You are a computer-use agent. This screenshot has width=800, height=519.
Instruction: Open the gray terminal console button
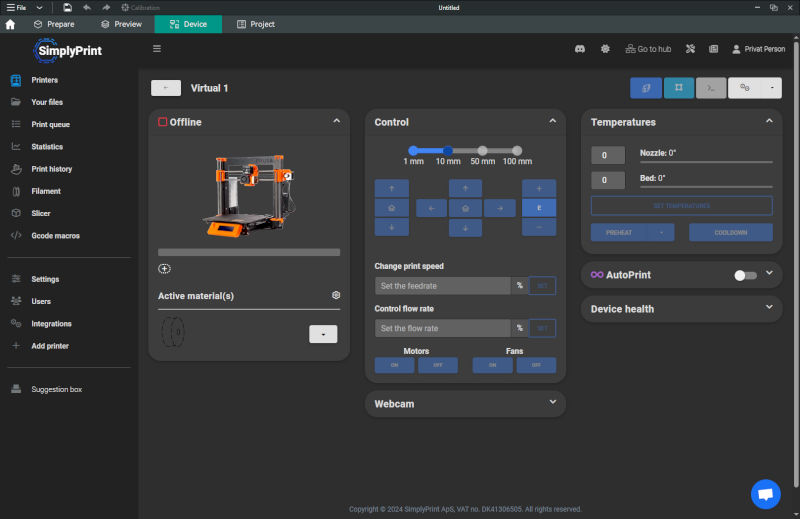tap(711, 88)
